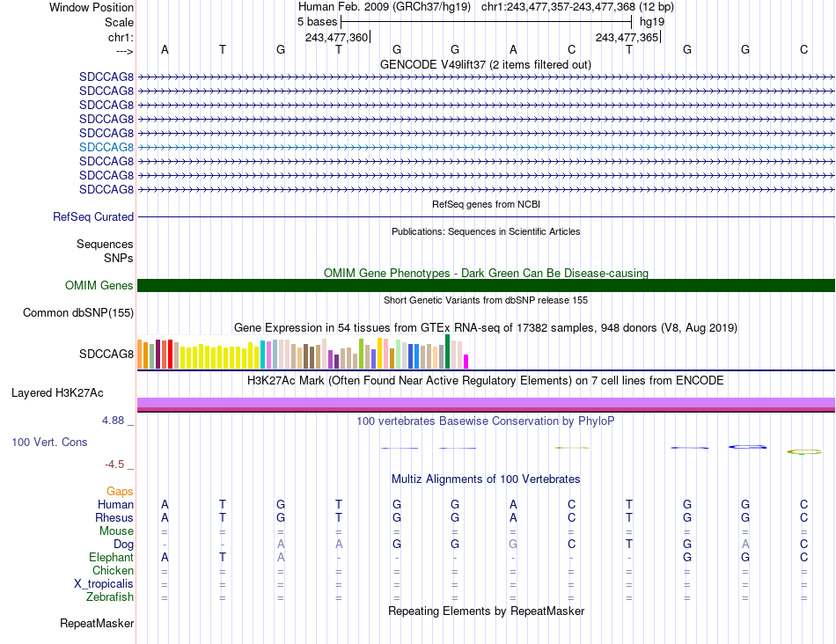Image resolution: width=836 pixels, height=644 pixels.
Task: Select the Scale track label
Action: coord(119,22)
